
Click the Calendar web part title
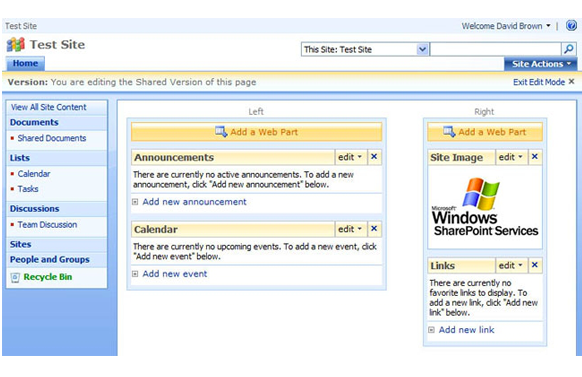click(x=156, y=229)
